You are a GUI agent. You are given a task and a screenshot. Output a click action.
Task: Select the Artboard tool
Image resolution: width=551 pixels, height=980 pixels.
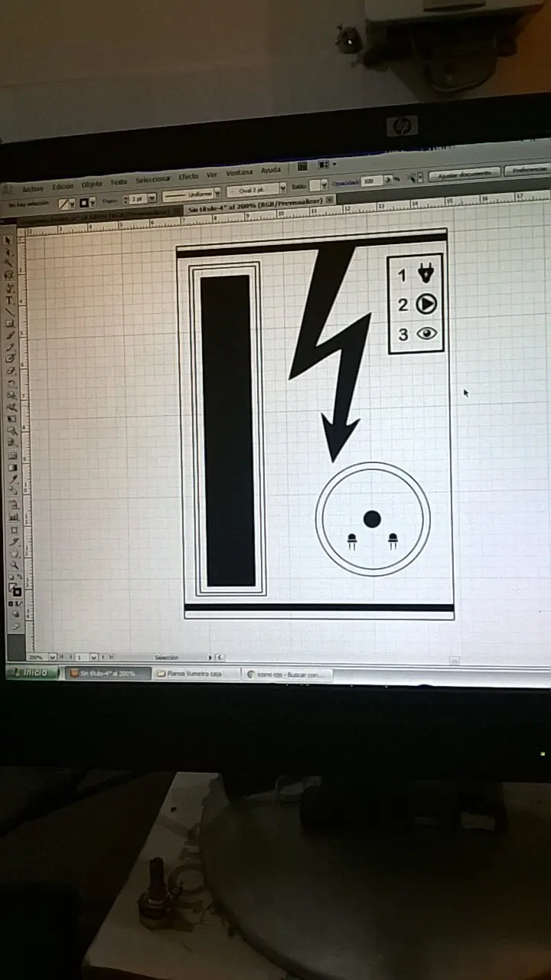click(x=14, y=530)
